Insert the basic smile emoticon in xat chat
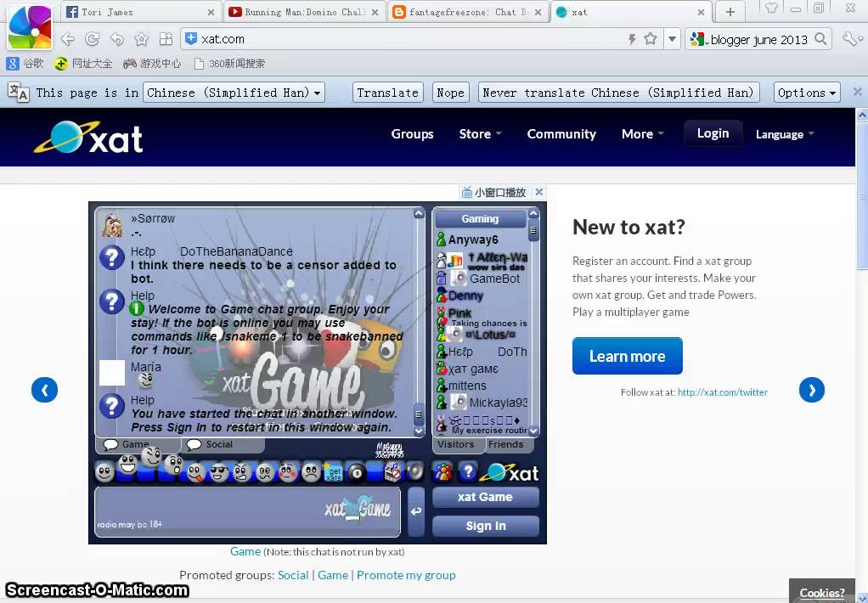The image size is (868, 603). point(104,472)
